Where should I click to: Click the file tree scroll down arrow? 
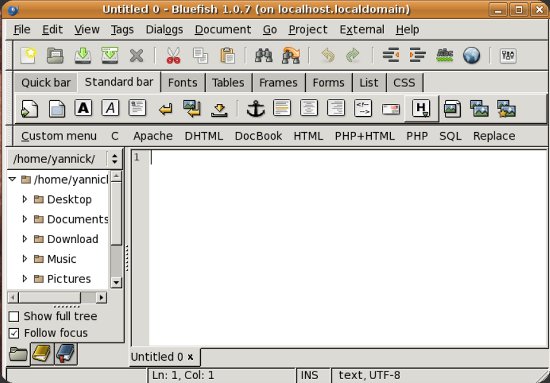(116, 282)
